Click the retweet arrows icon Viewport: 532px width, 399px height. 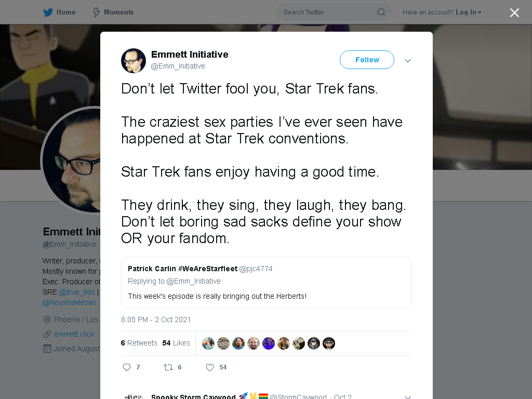point(168,367)
